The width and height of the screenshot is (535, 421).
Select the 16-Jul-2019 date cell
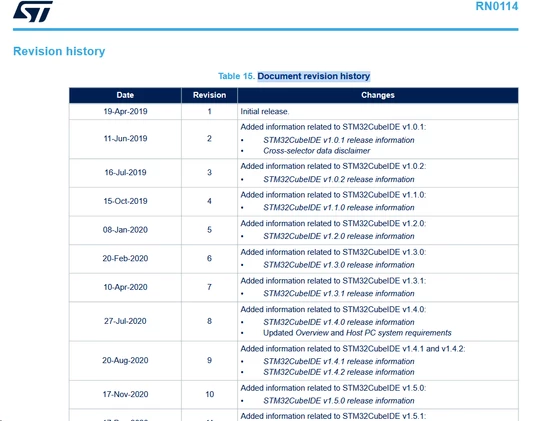click(125, 172)
